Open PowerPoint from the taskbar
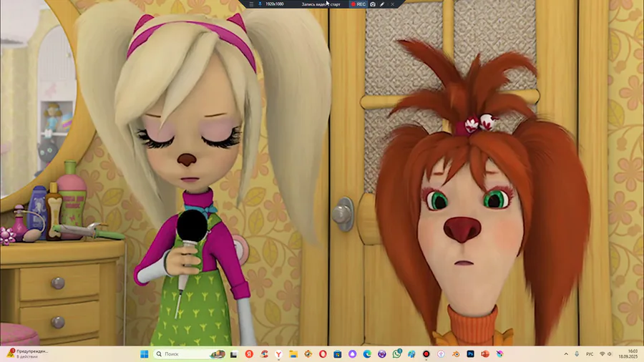 coord(485,354)
